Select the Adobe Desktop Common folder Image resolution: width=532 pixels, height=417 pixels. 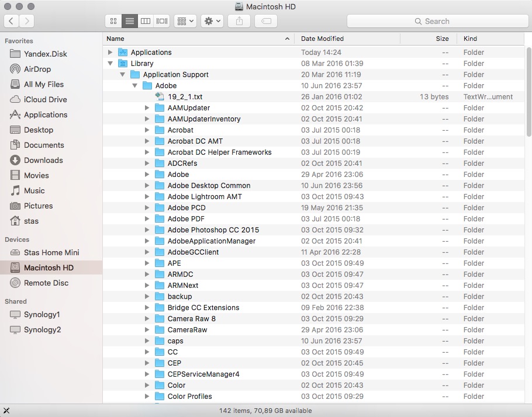(x=313, y=186)
